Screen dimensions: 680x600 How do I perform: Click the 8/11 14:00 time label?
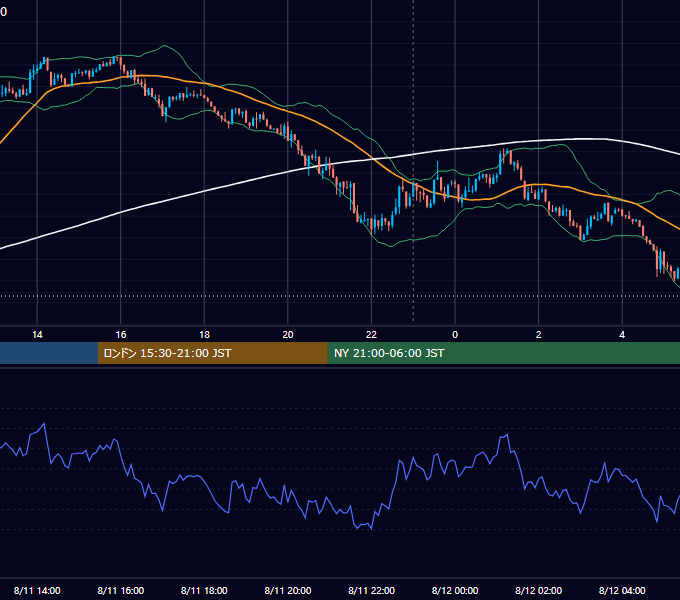(37, 590)
